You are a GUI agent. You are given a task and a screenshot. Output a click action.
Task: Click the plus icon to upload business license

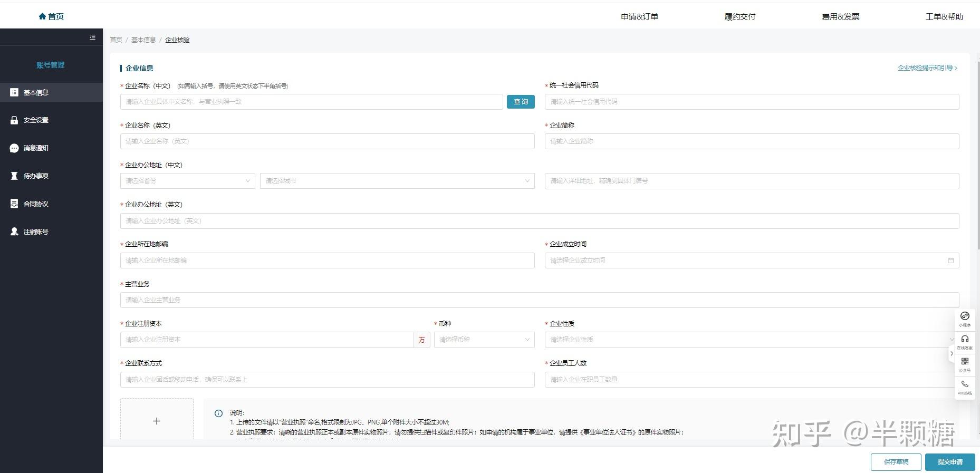pyautogui.click(x=157, y=421)
